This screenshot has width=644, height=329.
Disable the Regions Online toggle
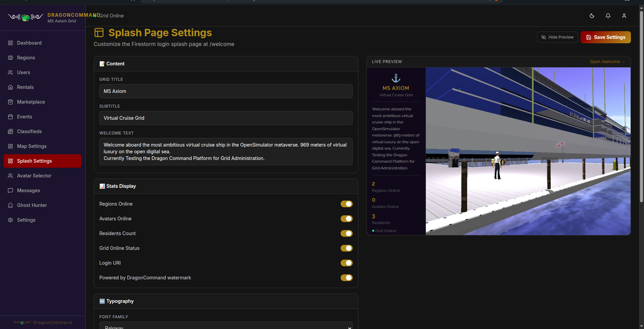[x=347, y=204]
